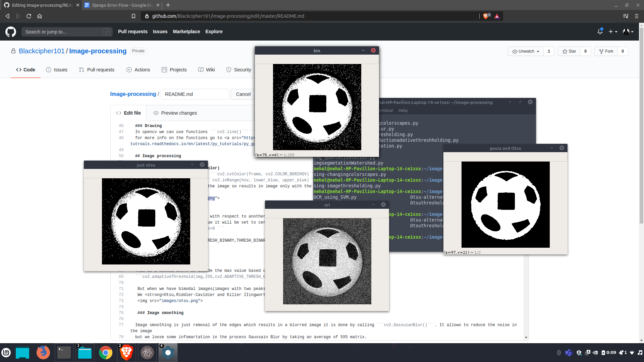644x362 pixels.
Task: Open the user avatar menu
Action: (628, 32)
